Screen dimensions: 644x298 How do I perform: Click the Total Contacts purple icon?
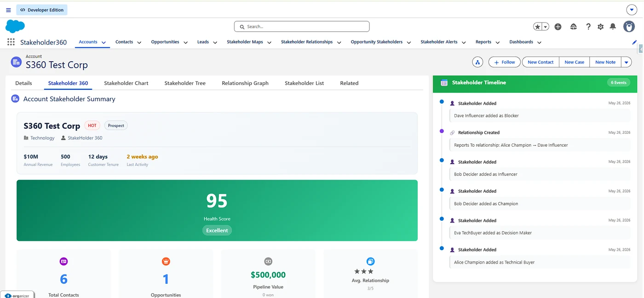pyautogui.click(x=63, y=261)
